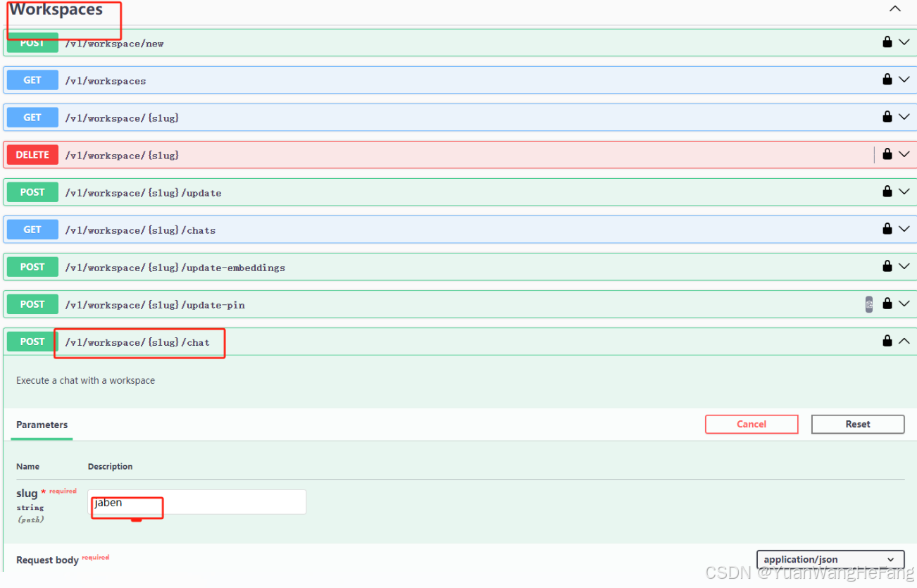Screen dimensions: 917x588
Task: Expand the GET /v1/workspaces row using its chevron
Action: [x=904, y=80]
